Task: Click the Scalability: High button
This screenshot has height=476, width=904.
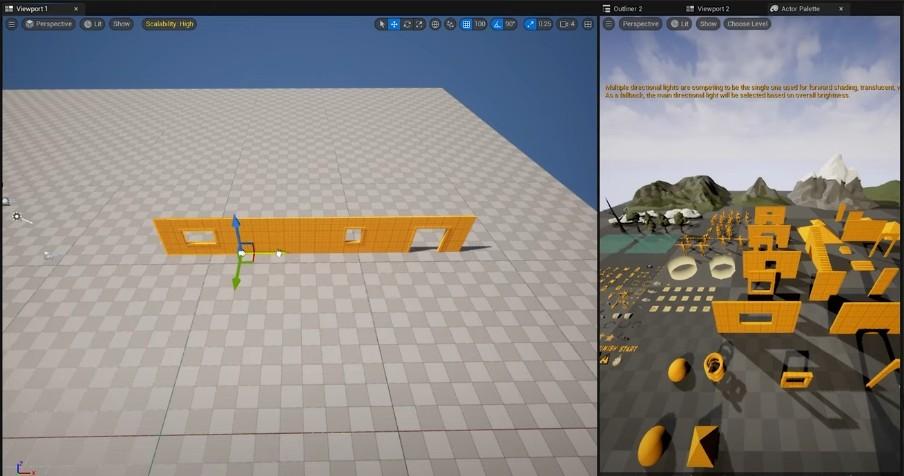Action: coord(169,24)
